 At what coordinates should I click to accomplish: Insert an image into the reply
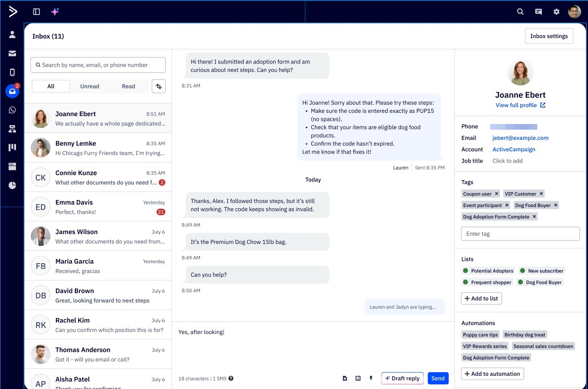click(x=358, y=378)
